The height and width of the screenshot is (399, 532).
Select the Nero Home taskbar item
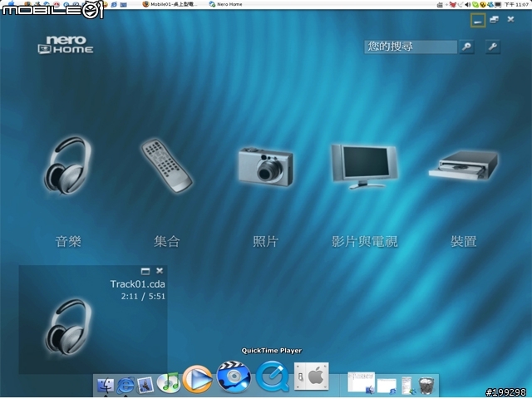[x=226, y=4]
